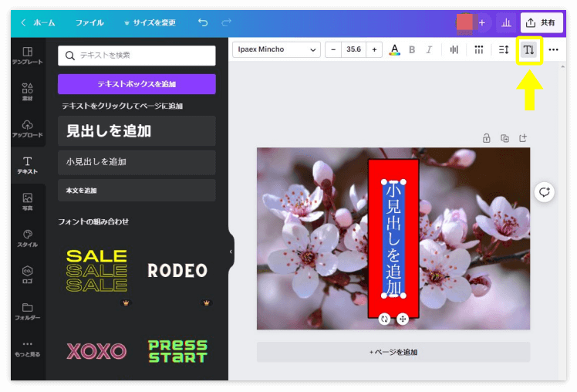Click the 35.6 font size field
The image size is (577, 392).
coord(353,49)
